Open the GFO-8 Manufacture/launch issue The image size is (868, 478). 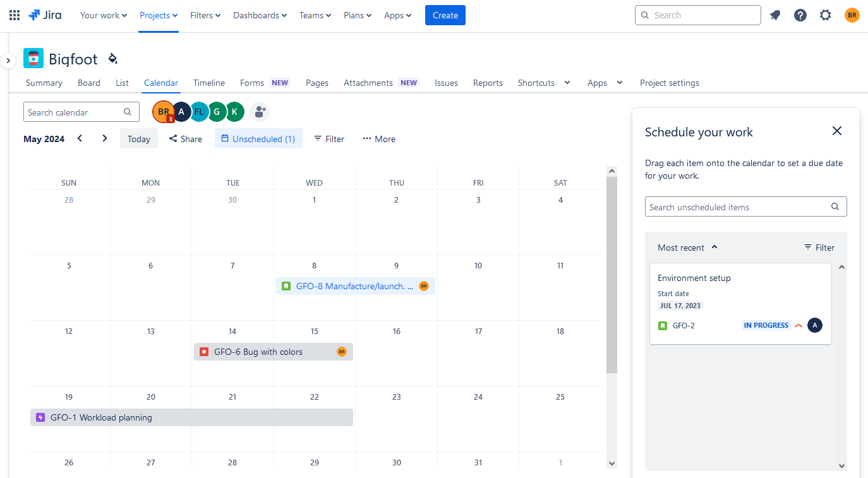[355, 286]
